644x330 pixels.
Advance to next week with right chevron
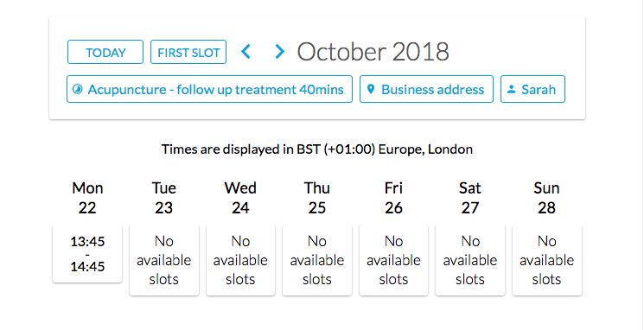coord(280,52)
